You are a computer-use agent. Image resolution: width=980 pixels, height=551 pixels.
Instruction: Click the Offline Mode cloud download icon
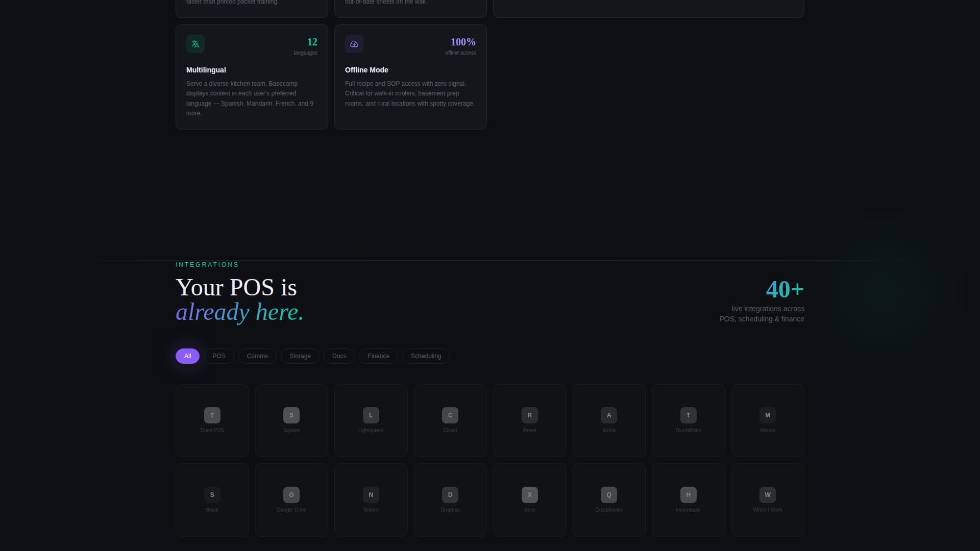point(354,44)
